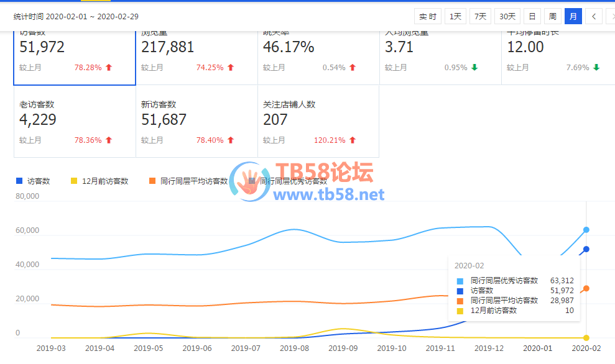Select the 7天 range button
This screenshot has width=615, height=364.
point(480,17)
